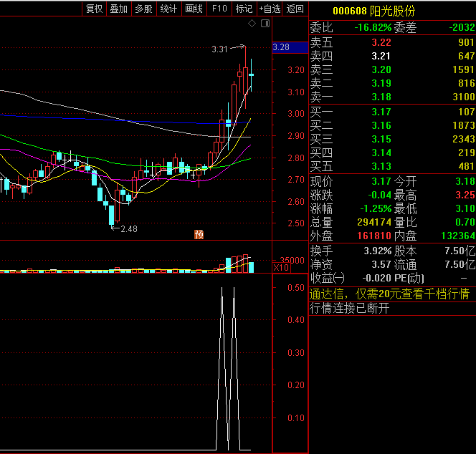Click 换手 value 3.92%
The image size is (476, 454).
[378, 251]
